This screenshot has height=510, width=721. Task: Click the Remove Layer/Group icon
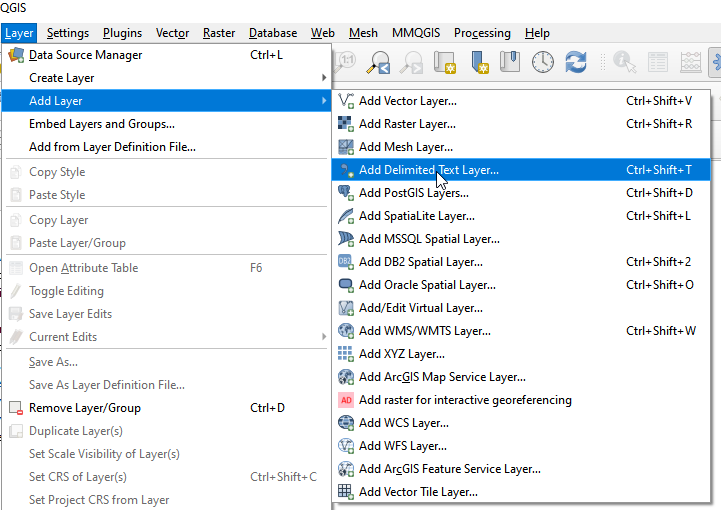tap(16, 408)
